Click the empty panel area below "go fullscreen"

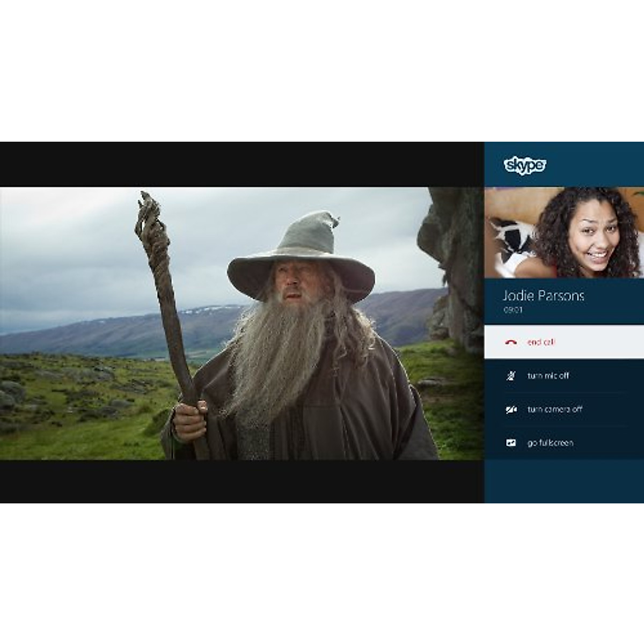coord(563,480)
